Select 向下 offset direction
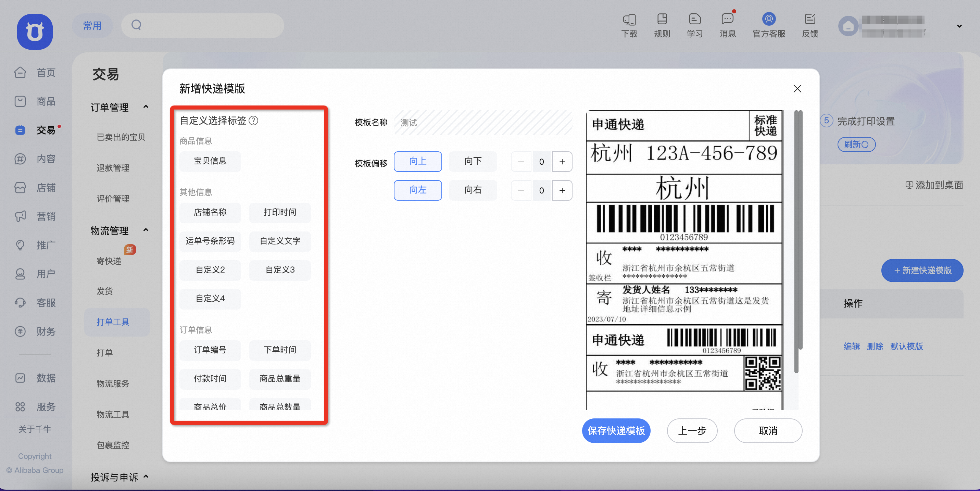The width and height of the screenshot is (980, 491). 473,161
